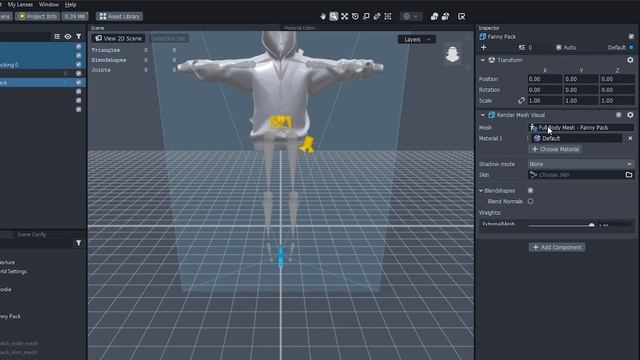Click the Choose Skin field
This screenshot has height=360, width=640.
point(576,175)
